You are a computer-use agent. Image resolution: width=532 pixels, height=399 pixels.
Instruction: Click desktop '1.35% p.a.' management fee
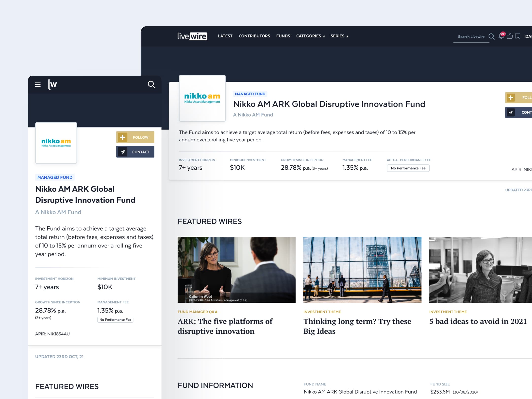355,168
